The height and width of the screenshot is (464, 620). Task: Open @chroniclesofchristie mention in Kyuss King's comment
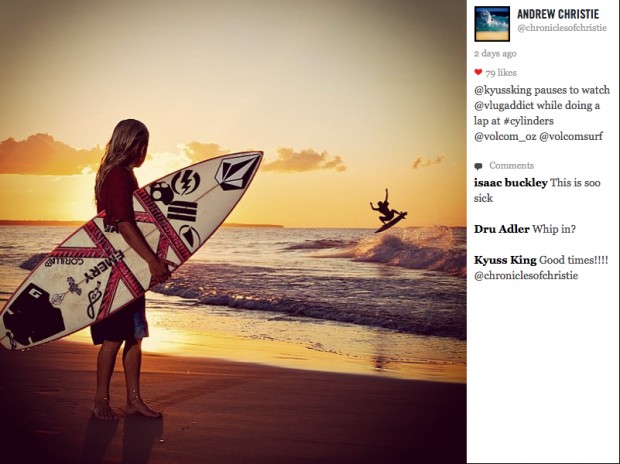(526, 275)
